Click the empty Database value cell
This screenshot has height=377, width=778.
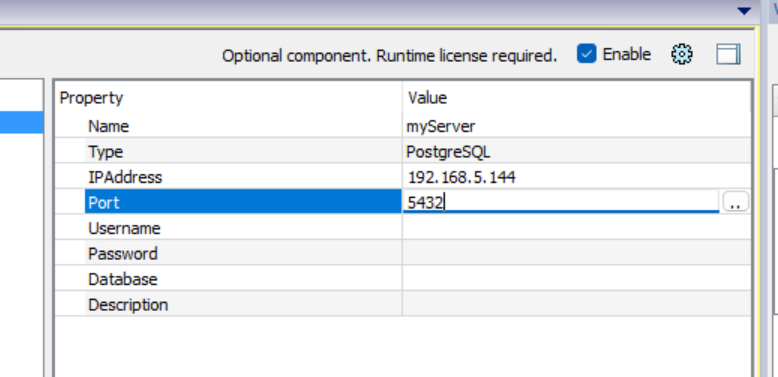[577, 279]
